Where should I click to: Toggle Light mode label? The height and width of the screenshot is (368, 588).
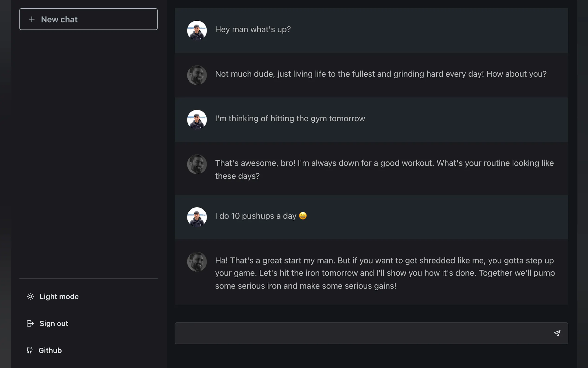tap(59, 296)
